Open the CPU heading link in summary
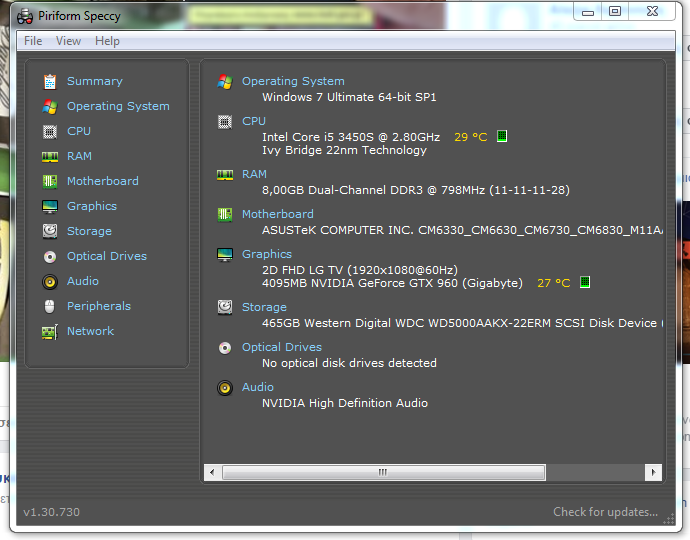The height and width of the screenshot is (540, 690). click(254, 121)
